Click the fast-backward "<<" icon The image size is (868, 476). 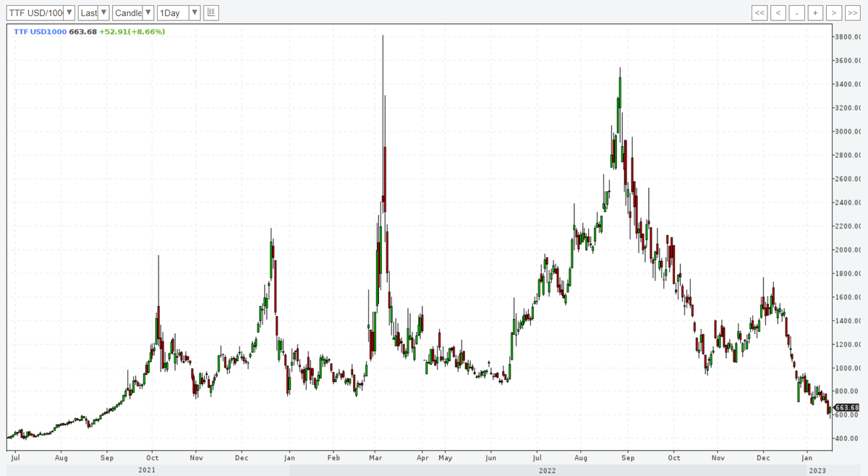pyautogui.click(x=759, y=12)
